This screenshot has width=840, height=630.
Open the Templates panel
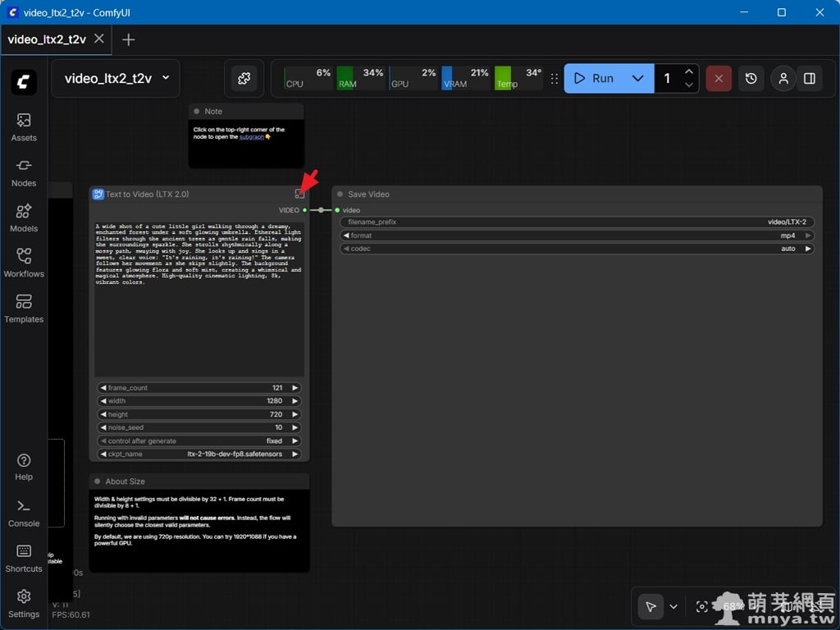click(x=24, y=308)
